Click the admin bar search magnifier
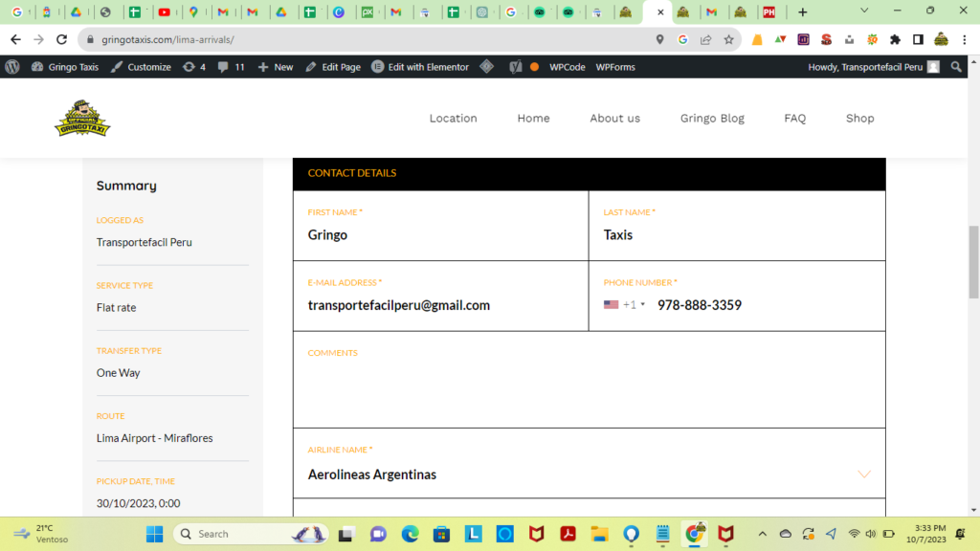Screen dimensions: 980x551 tap(956, 67)
